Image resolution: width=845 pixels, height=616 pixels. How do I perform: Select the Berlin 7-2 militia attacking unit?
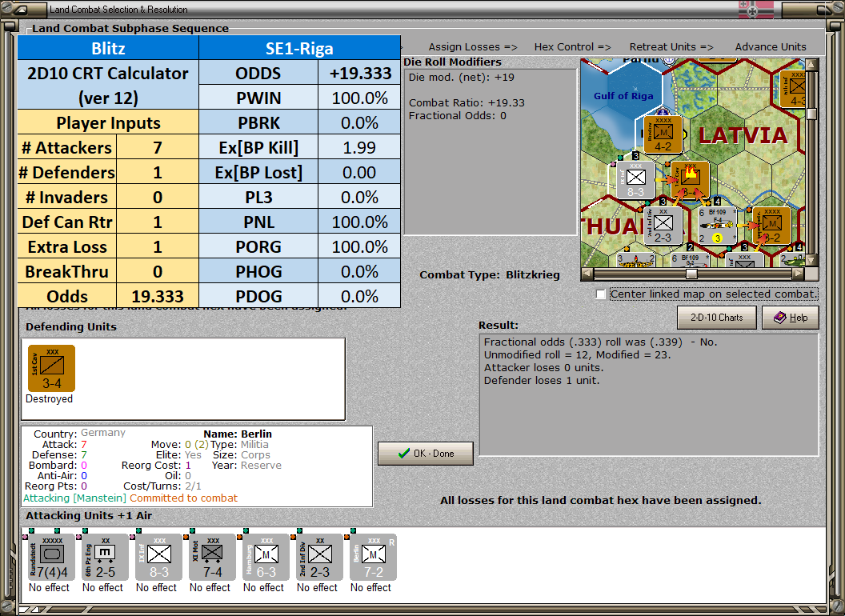(374, 558)
